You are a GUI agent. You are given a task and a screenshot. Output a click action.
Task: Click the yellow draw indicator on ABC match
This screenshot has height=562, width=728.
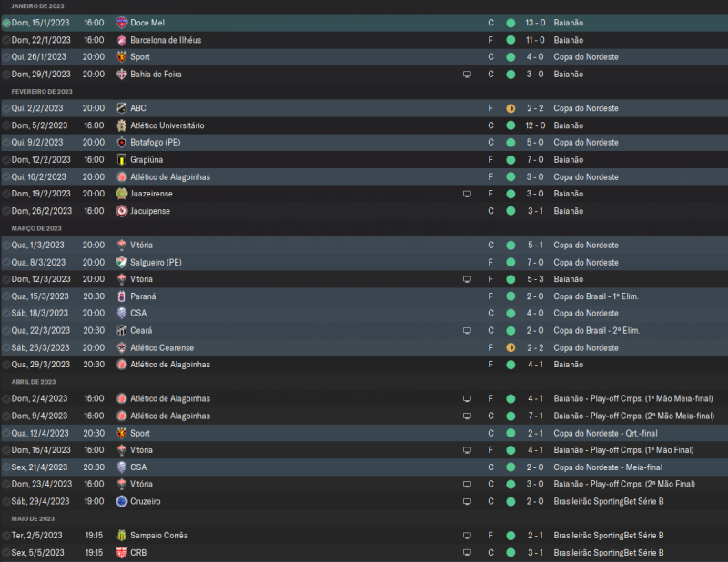click(x=511, y=108)
